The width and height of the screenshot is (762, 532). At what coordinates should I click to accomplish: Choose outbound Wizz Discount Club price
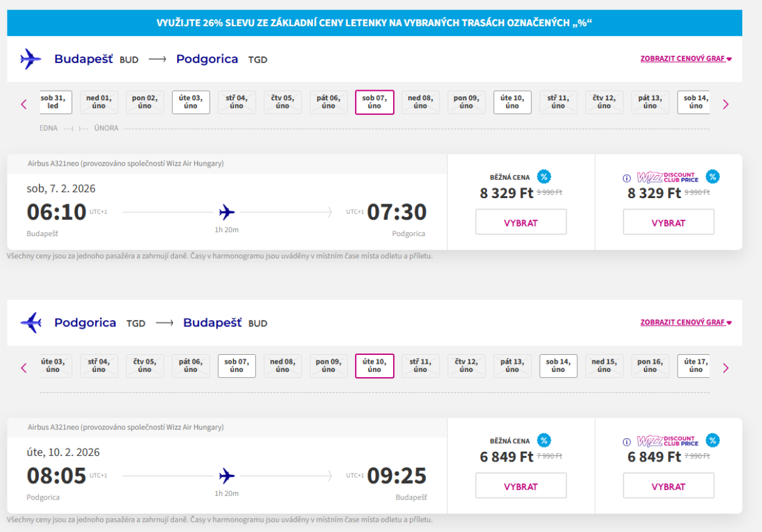pyautogui.click(x=668, y=223)
